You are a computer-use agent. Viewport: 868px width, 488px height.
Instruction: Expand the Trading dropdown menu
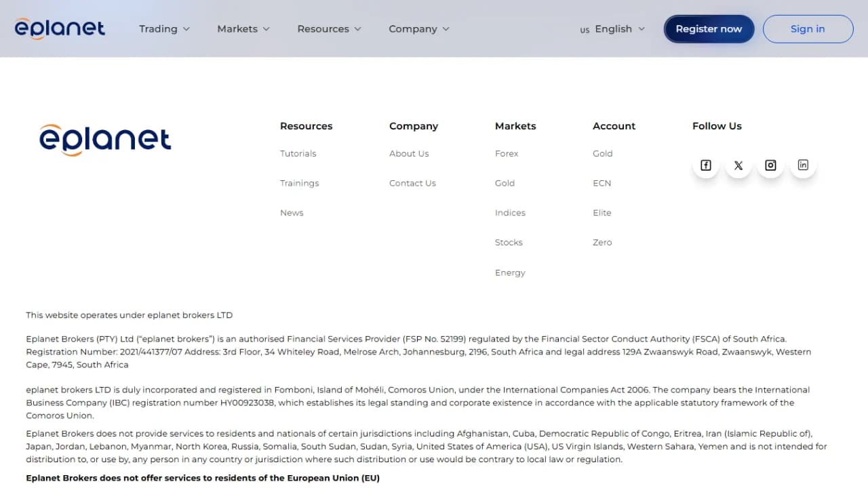(x=164, y=29)
